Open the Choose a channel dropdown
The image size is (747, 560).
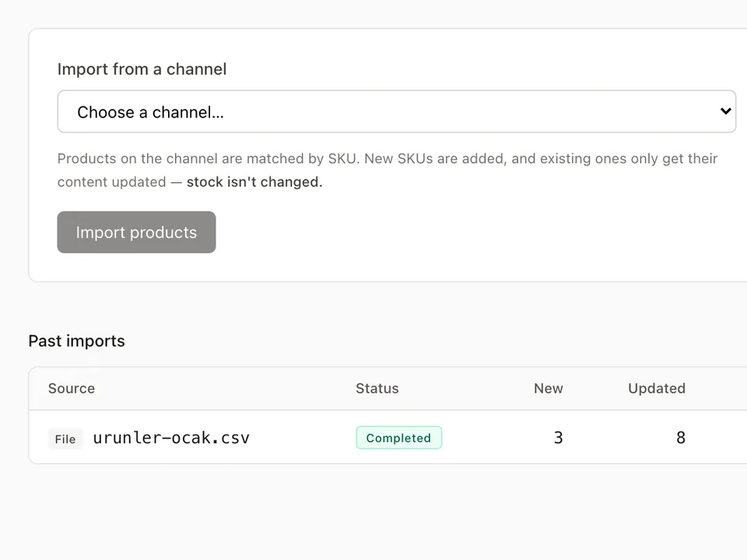tap(396, 111)
